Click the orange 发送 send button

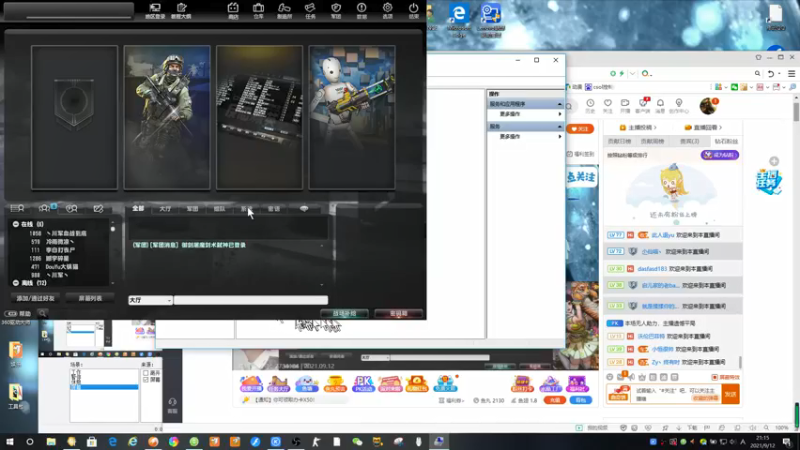pos(731,394)
